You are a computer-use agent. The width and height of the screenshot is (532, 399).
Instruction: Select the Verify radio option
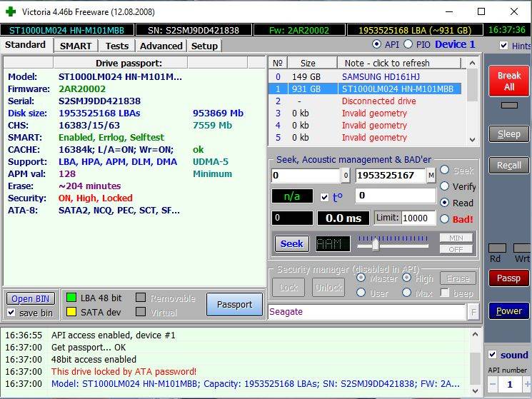pyautogui.click(x=444, y=186)
